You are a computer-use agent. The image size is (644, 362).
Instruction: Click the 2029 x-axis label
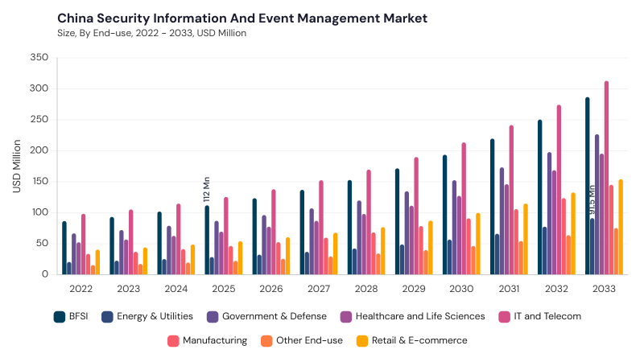coord(414,289)
